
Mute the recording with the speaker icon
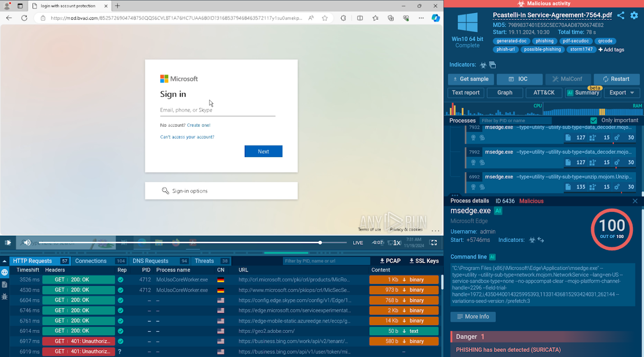pos(27,242)
